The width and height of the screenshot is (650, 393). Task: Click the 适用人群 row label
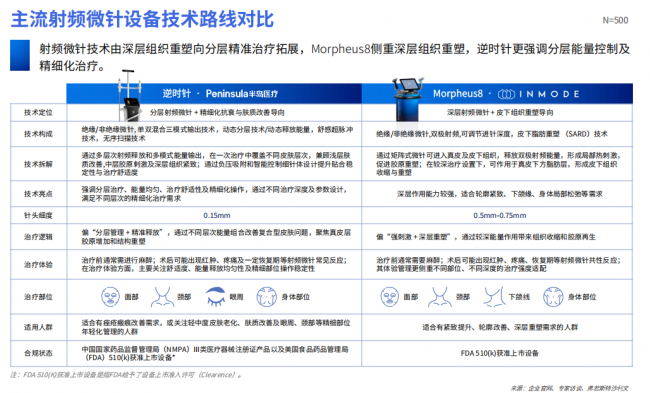[38, 327]
